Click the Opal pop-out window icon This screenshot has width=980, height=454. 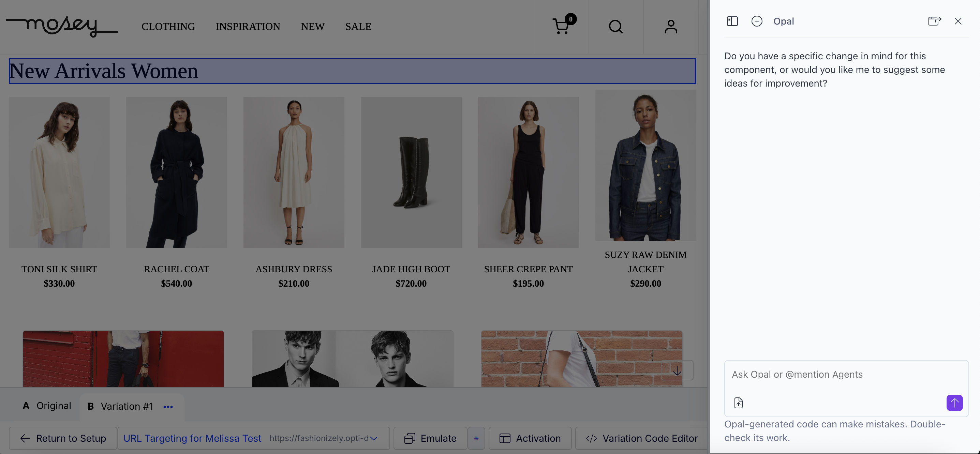click(934, 21)
